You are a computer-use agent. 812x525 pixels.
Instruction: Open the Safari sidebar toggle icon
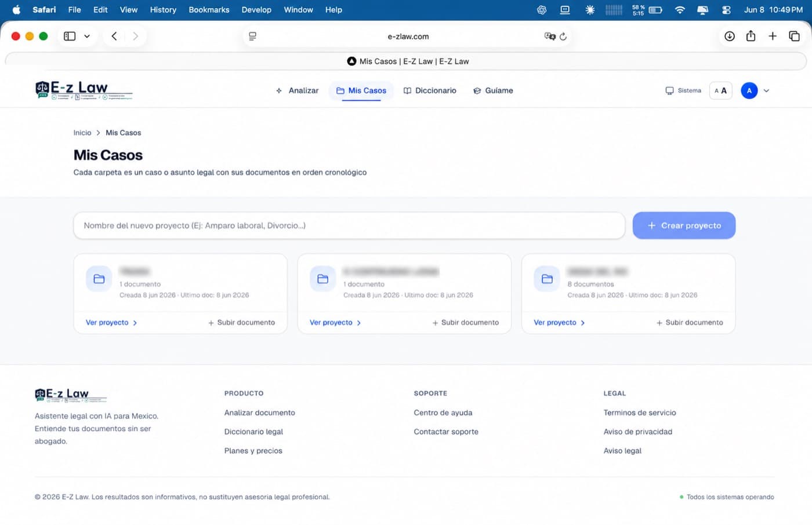coord(70,36)
